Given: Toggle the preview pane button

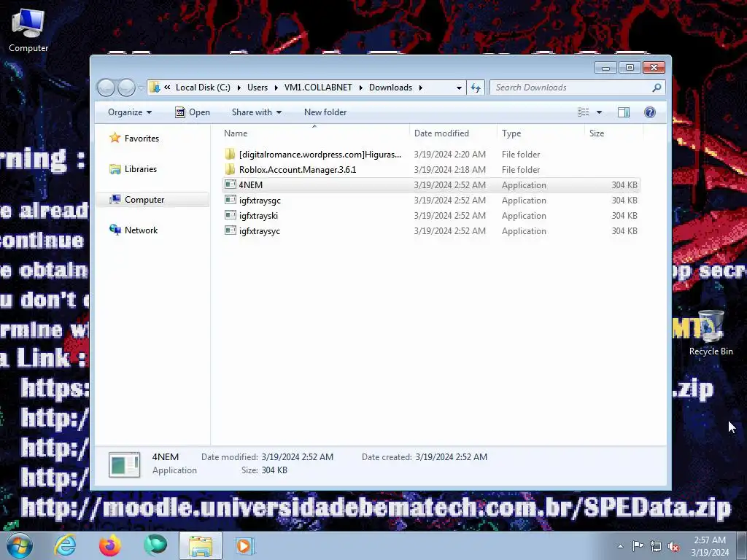Looking at the screenshot, I should [x=624, y=112].
